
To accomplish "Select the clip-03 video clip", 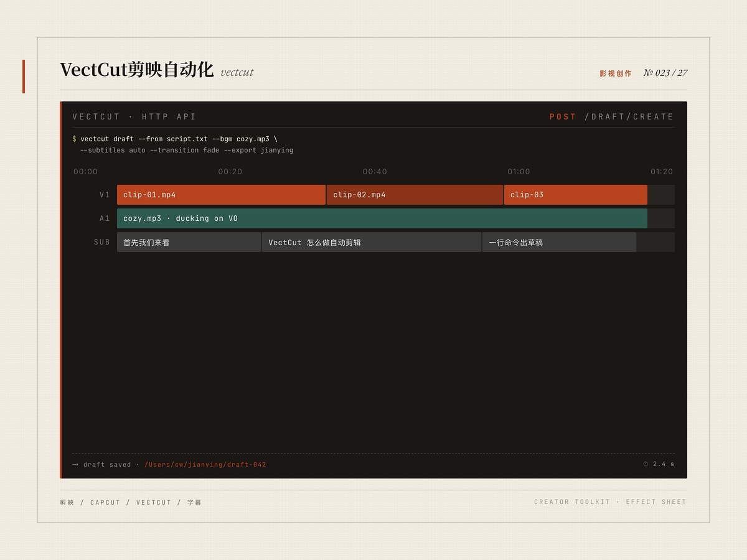I will click(x=576, y=195).
